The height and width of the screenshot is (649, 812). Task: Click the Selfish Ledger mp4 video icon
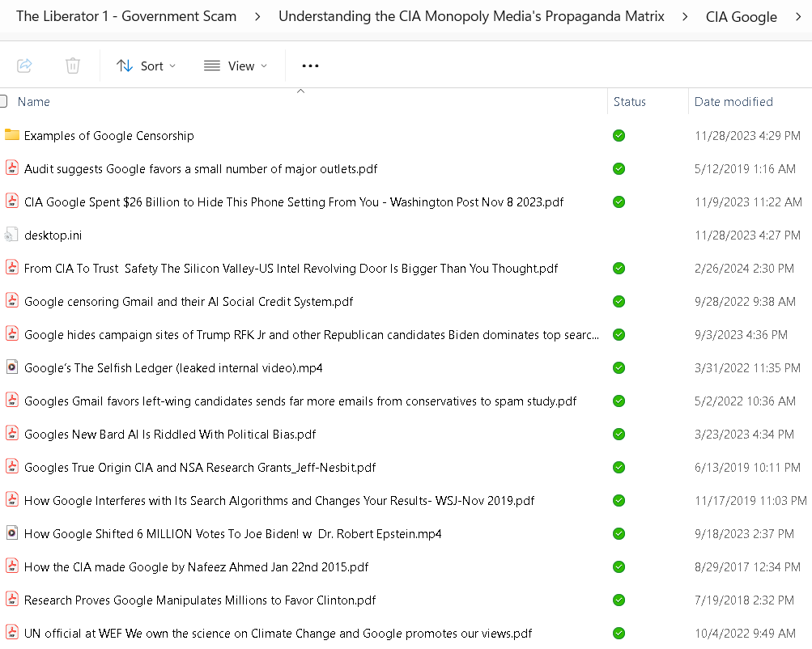click(x=11, y=368)
